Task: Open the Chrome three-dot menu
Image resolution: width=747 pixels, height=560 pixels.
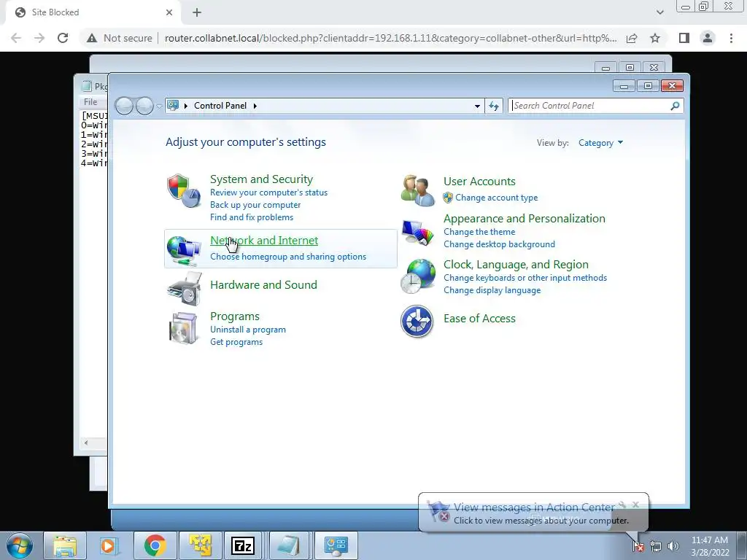Action: click(731, 38)
